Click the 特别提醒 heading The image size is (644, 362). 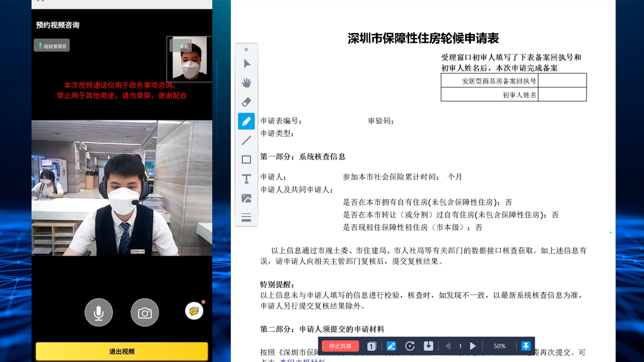coord(277,285)
